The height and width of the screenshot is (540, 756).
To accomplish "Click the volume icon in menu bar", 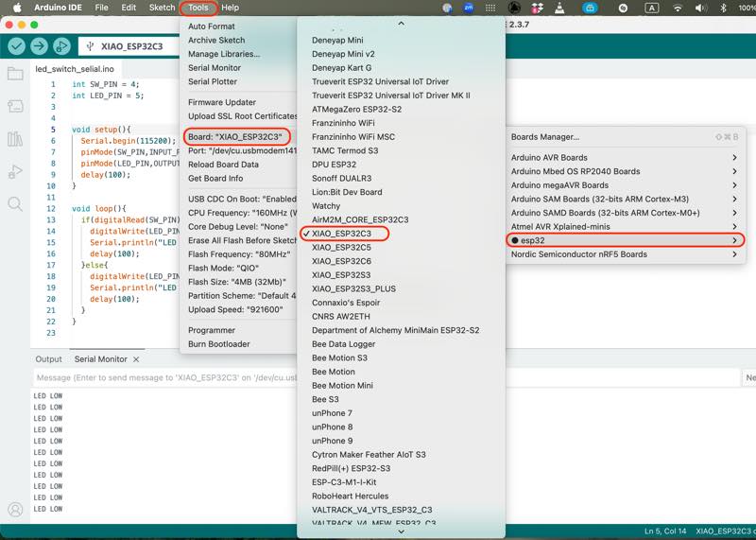I will click(700, 8).
